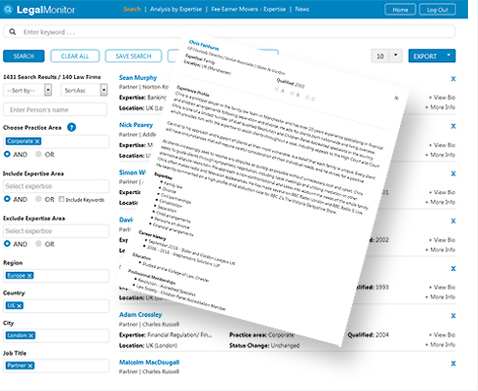
Task: Dismiss Adam Crossley result with X
Action: pyautogui.click(x=453, y=316)
